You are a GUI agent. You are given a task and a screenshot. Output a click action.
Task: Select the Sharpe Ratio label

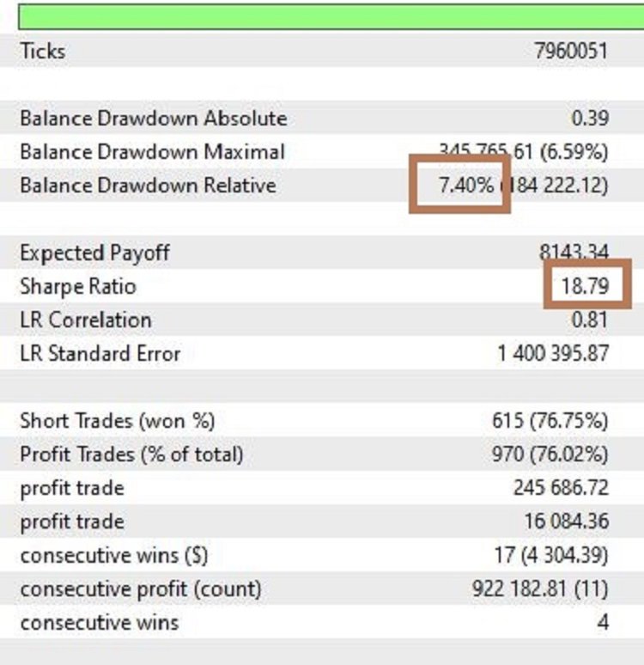(x=77, y=286)
